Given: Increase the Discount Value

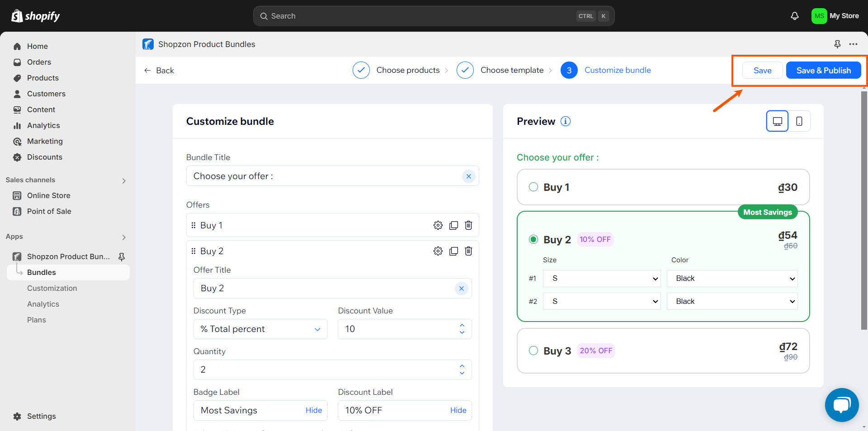Looking at the screenshot, I should pyautogui.click(x=462, y=325).
